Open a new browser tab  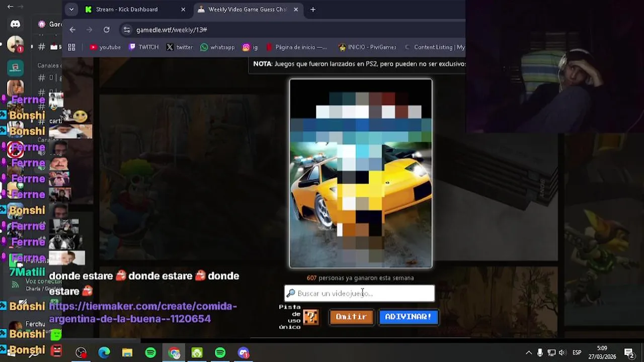tap(312, 9)
